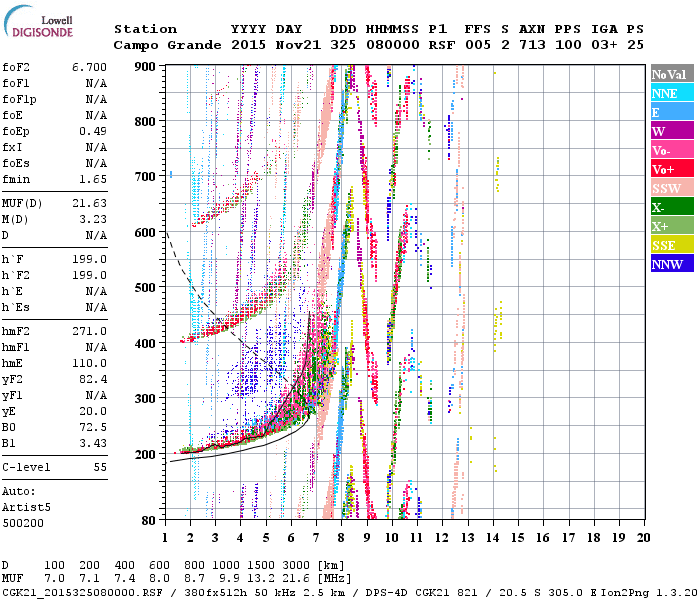Click the 500200 version number
Screen dimensions: 700x600
tap(23, 523)
